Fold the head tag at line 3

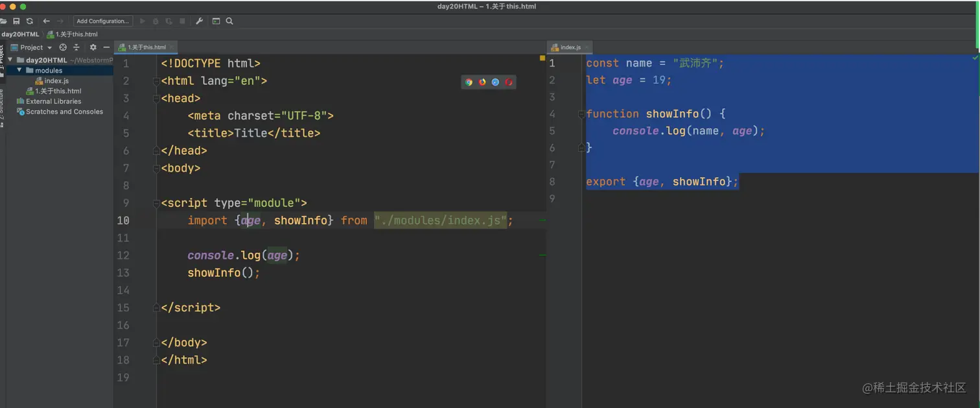(x=156, y=99)
